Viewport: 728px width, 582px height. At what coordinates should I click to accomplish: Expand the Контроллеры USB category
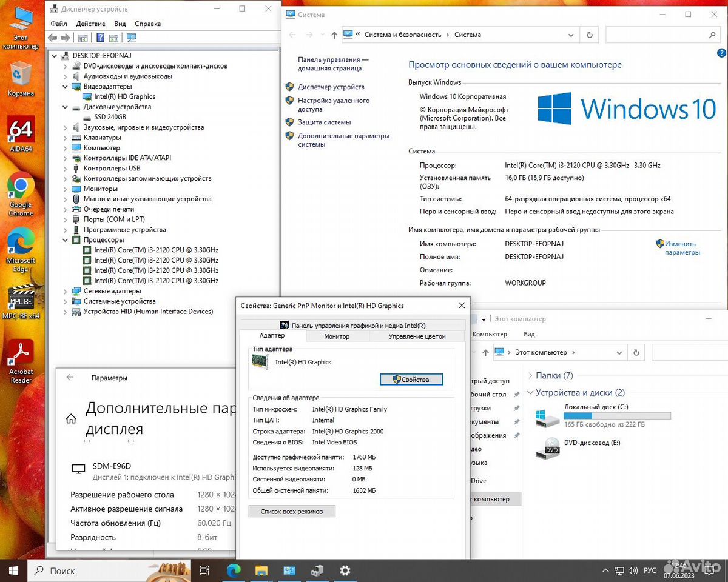66,168
